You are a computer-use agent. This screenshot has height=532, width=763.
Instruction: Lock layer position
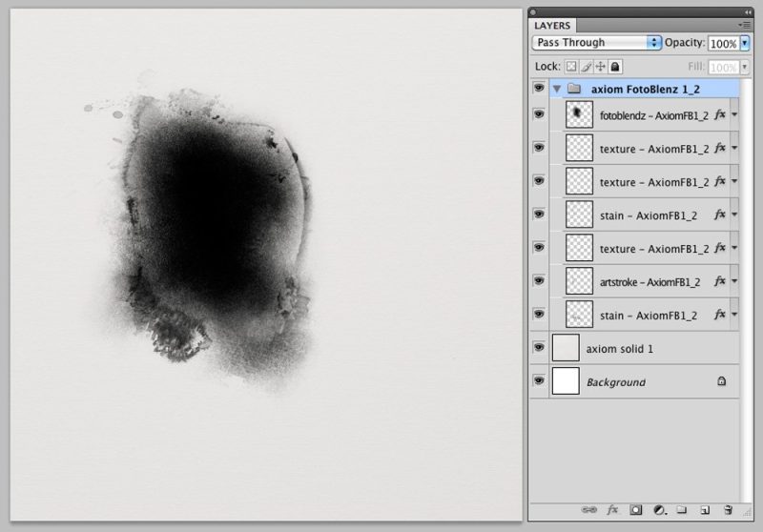601,67
